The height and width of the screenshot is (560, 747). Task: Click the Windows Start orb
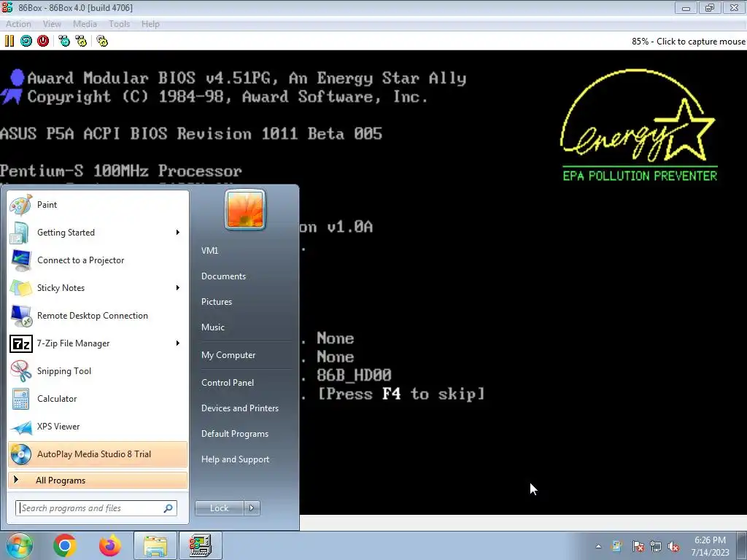pyautogui.click(x=19, y=545)
